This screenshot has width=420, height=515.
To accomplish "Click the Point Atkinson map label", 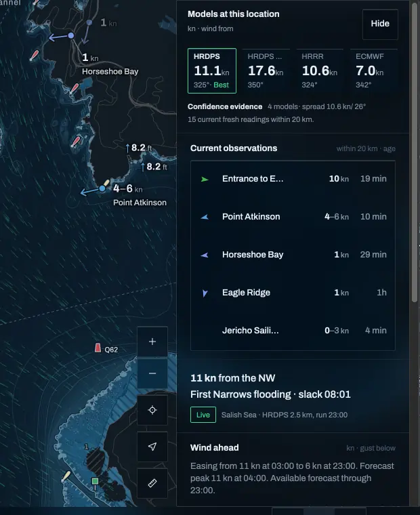I will [140, 203].
